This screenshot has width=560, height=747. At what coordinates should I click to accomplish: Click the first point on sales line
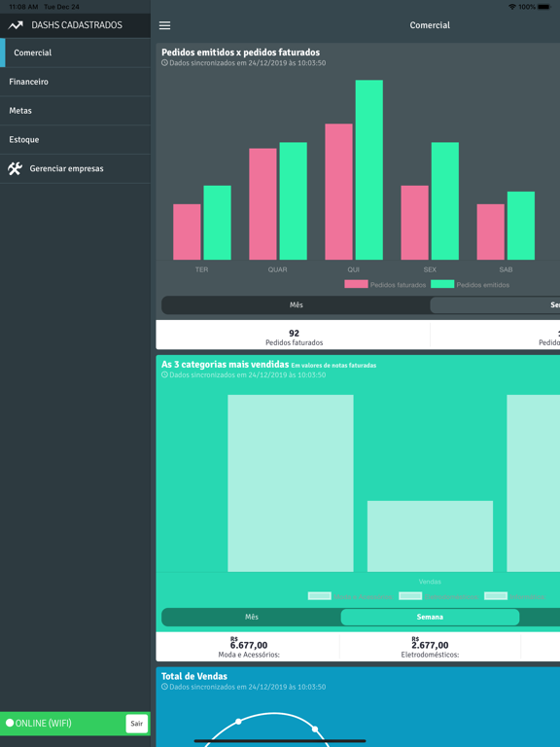point(238,722)
